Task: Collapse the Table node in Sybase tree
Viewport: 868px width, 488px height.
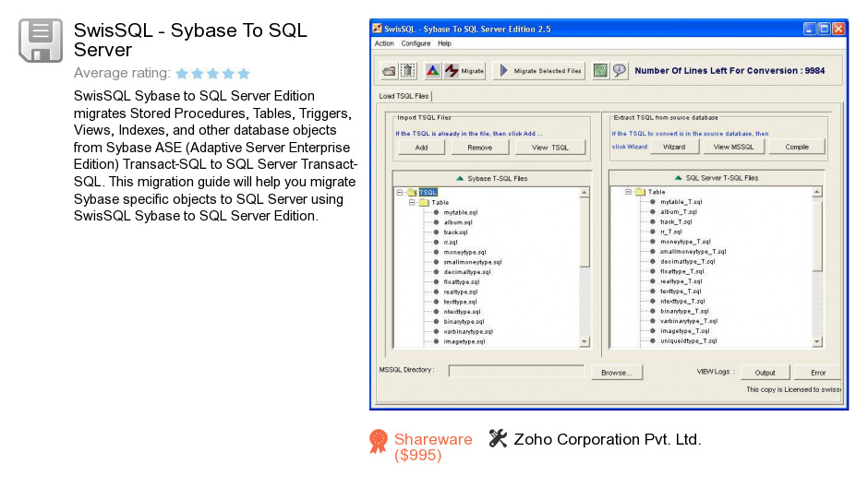Action: [412, 203]
